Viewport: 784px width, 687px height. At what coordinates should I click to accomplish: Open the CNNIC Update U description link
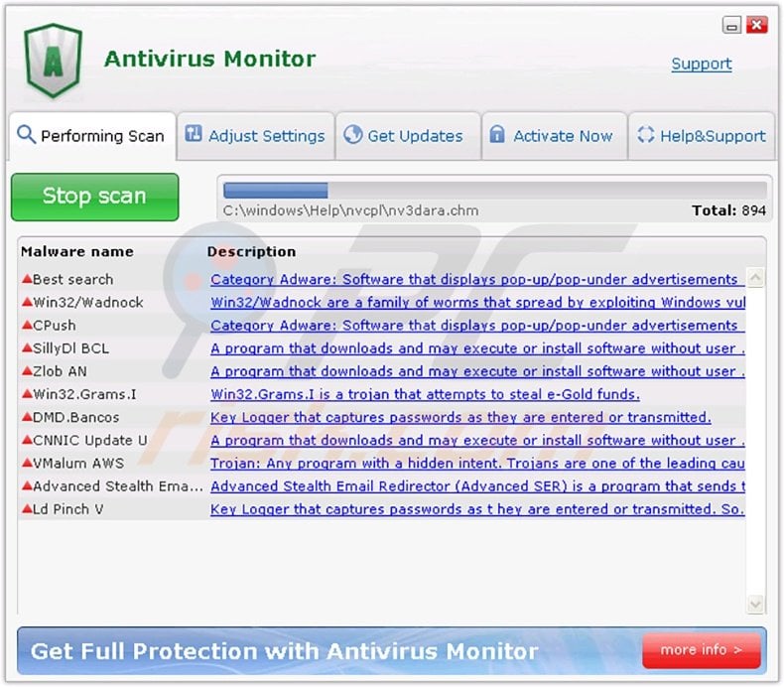point(477,441)
